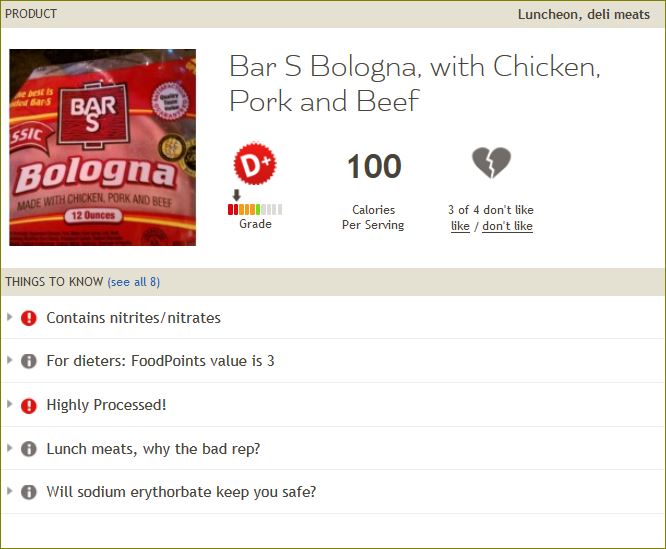Click info icon beside sodium erythorbate
Viewport: 666px width, 549px height.
click(x=28, y=492)
